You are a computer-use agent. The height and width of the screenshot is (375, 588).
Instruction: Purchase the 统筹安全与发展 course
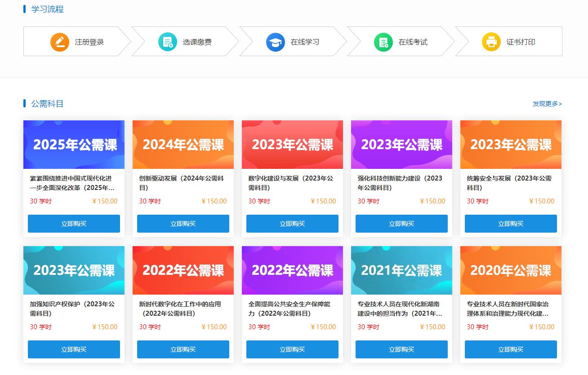[x=511, y=224]
